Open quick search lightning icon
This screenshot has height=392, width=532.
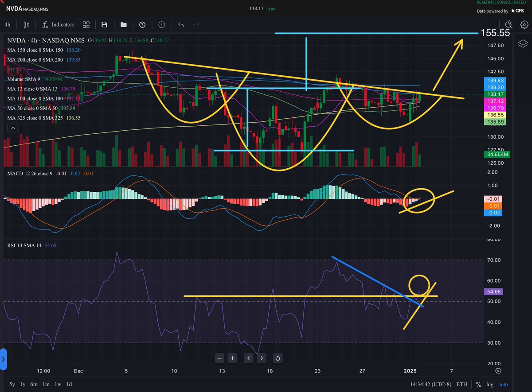click(x=509, y=25)
